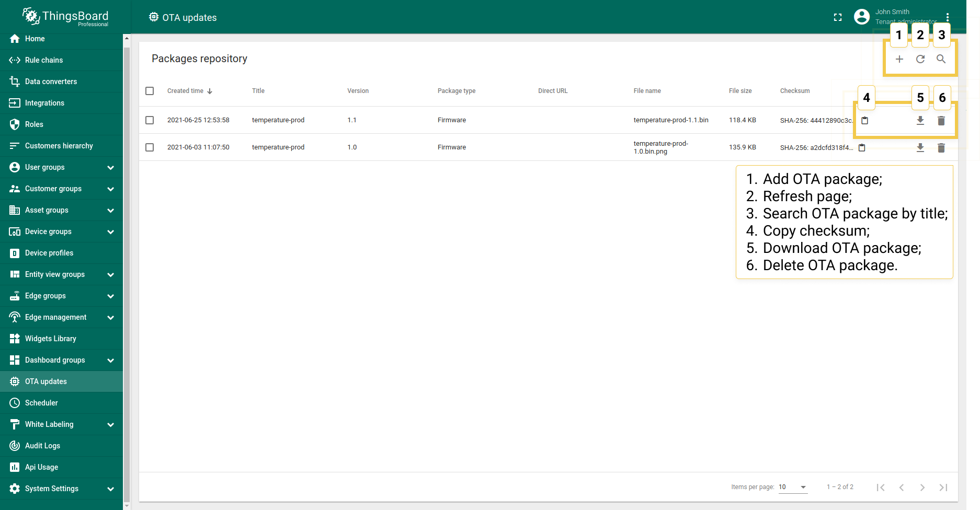Open Device profiles page

pyautogui.click(x=61, y=253)
